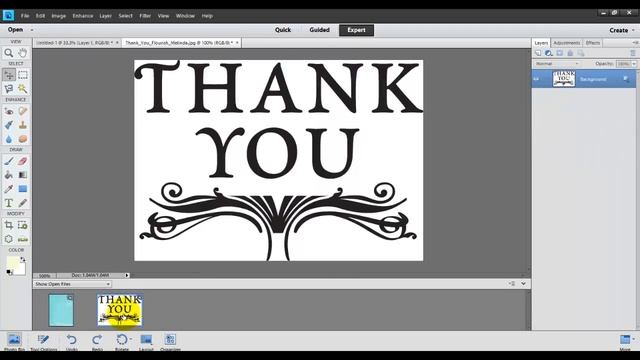Select the Lasso tool
The height and width of the screenshot is (360, 640).
pos(9,89)
